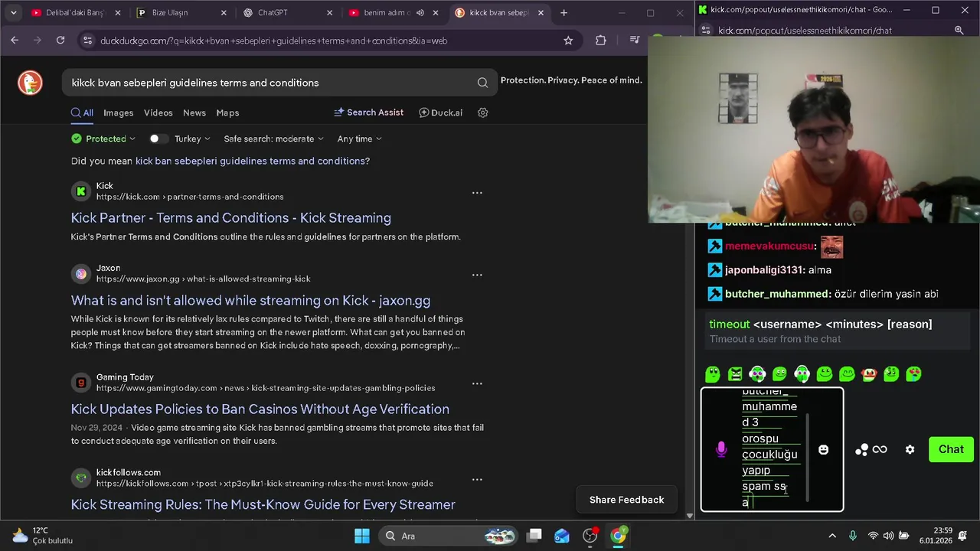Mute the 'benim adım' tab via speaker icon

(420, 13)
